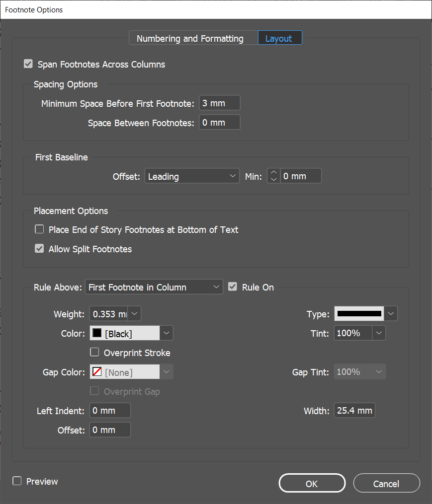Screen dimensions: 432x504
Task: Enable Place End of Story Footnotes option
Action: pyautogui.click(x=39, y=229)
